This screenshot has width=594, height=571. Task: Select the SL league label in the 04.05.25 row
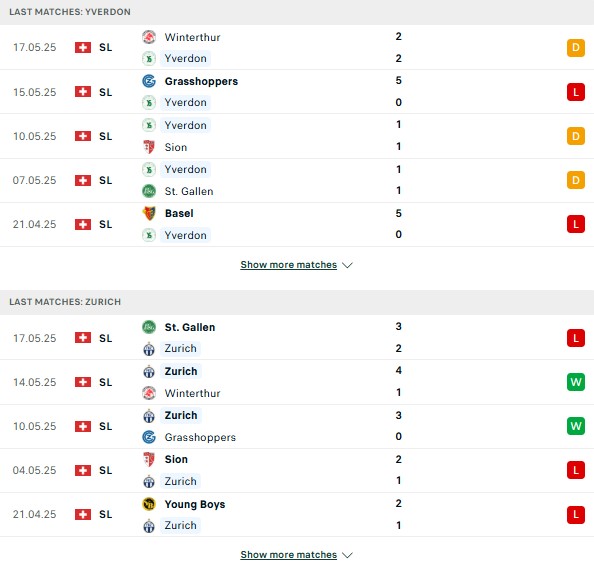(x=106, y=470)
